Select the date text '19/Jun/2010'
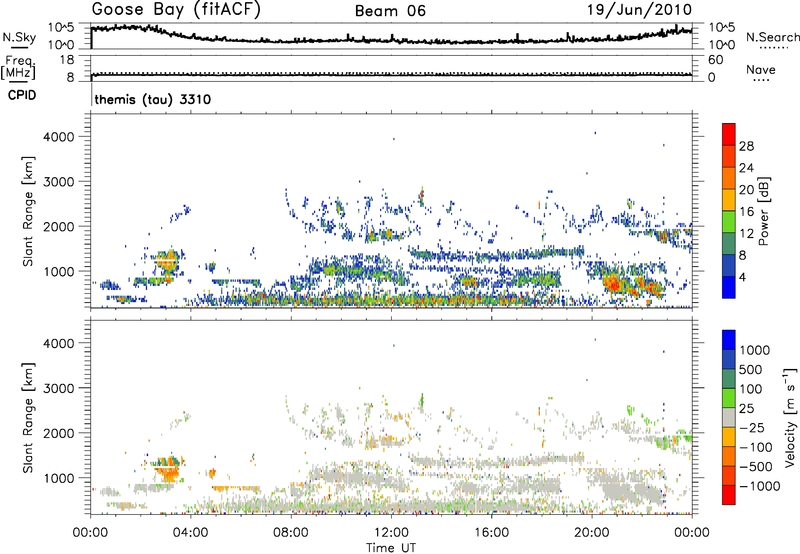This screenshot has width=800, height=554. (x=639, y=10)
